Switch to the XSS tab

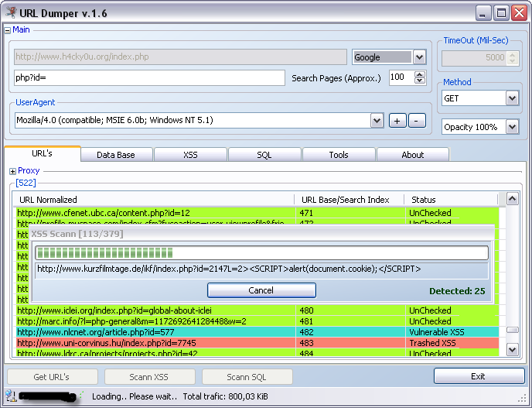click(190, 155)
